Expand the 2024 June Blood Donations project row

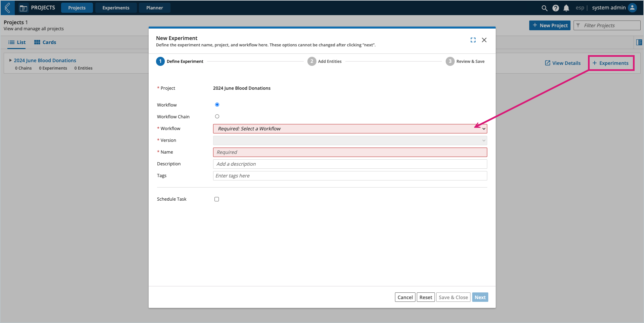point(10,60)
